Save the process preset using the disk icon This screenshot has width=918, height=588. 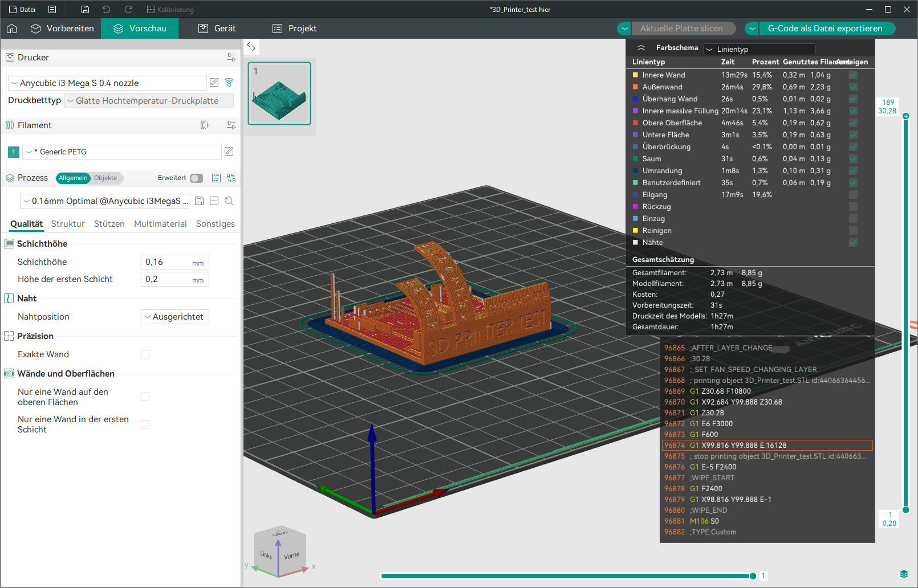(x=200, y=201)
